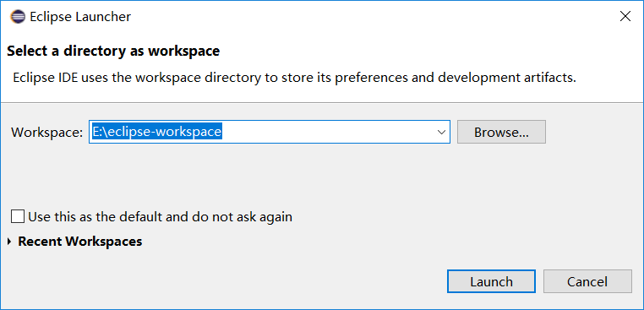Click the Recent Workspaces heading text

point(80,241)
